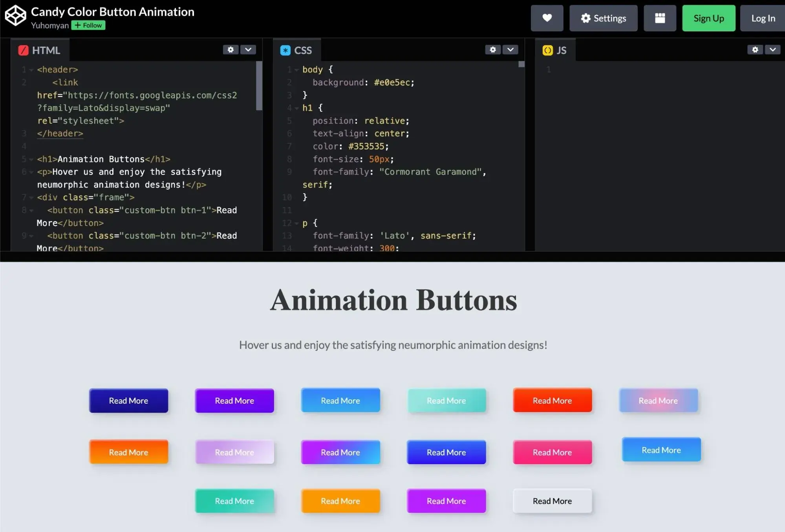Click the HTML editor vertical scrollbar
The width and height of the screenshot is (785, 532).
coord(259,86)
